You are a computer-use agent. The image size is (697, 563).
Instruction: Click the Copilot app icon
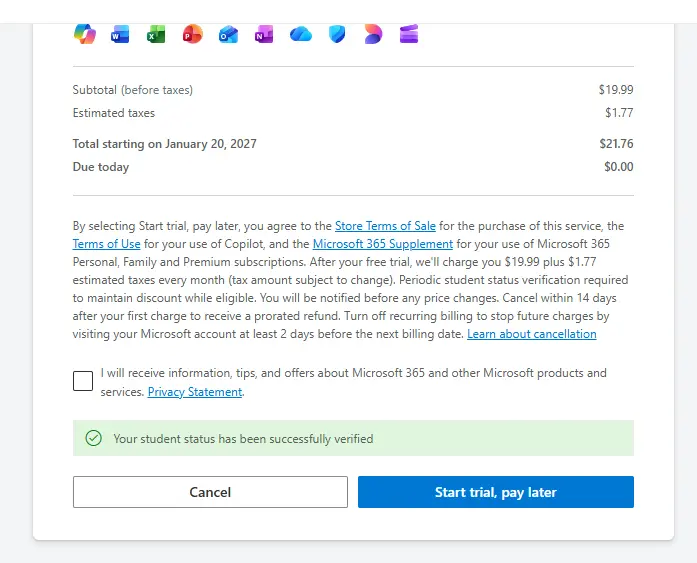84,34
